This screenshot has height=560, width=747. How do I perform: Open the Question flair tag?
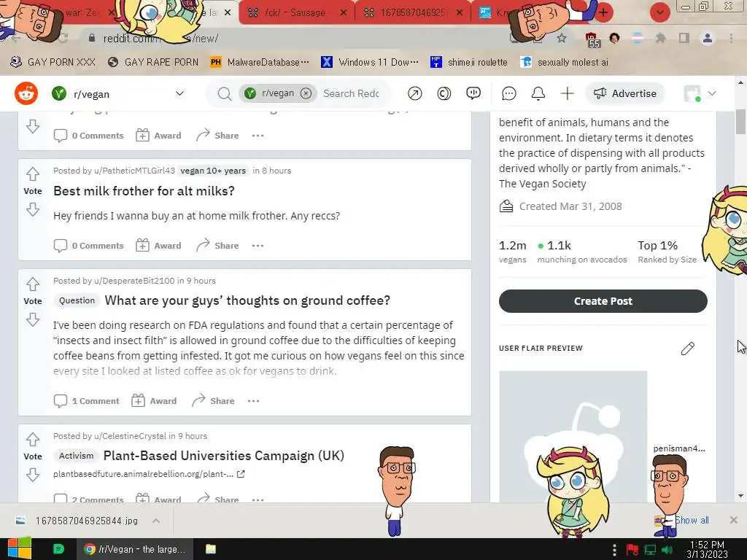(x=77, y=300)
